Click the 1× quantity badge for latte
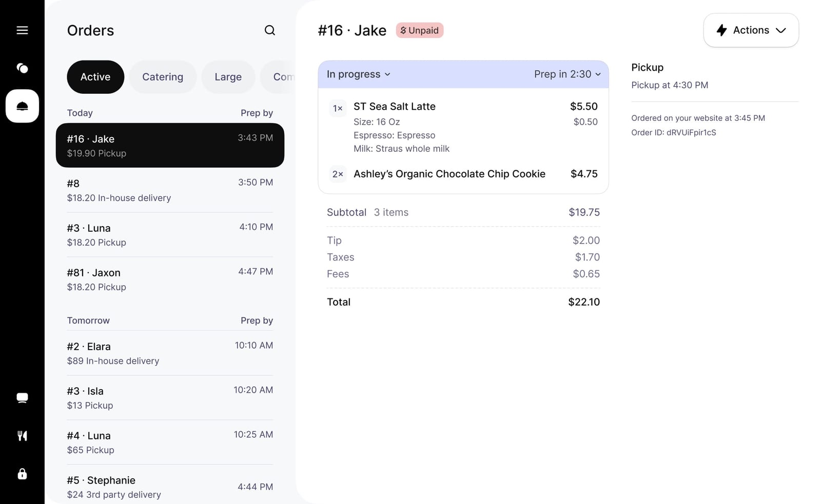 coord(338,108)
